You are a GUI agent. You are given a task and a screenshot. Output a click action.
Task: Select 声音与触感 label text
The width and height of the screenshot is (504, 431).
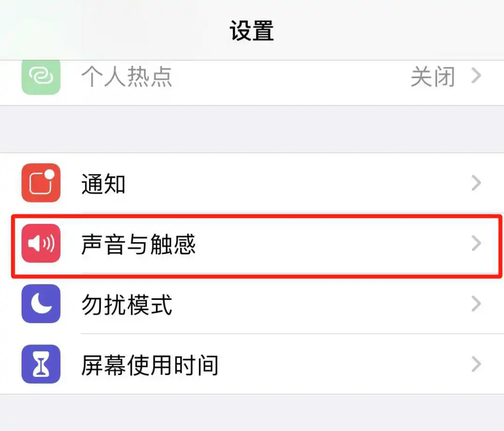coord(138,244)
